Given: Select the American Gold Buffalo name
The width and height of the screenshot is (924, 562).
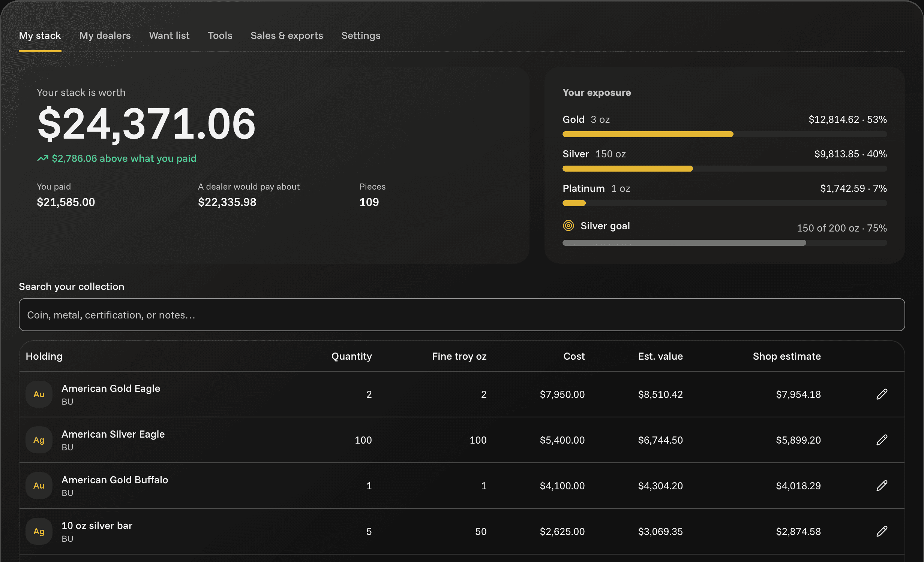Looking at the screenshot, I should click(x=115, y=480).
